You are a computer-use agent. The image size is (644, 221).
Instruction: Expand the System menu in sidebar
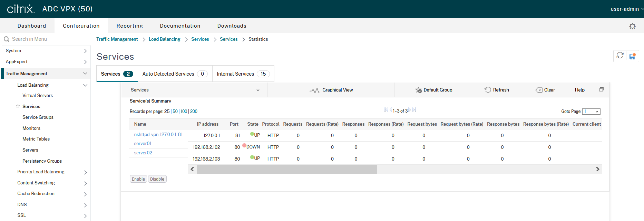85,51
